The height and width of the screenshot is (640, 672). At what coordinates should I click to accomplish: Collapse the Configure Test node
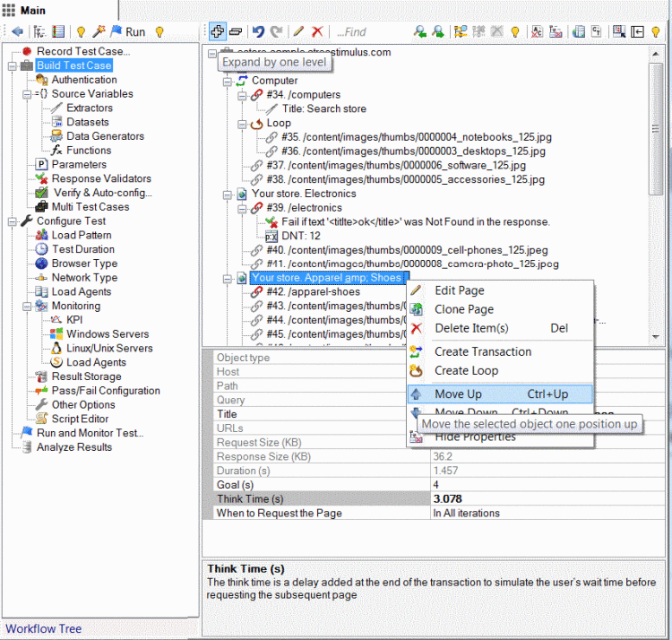pyautogui.click(x=12, y=221)
